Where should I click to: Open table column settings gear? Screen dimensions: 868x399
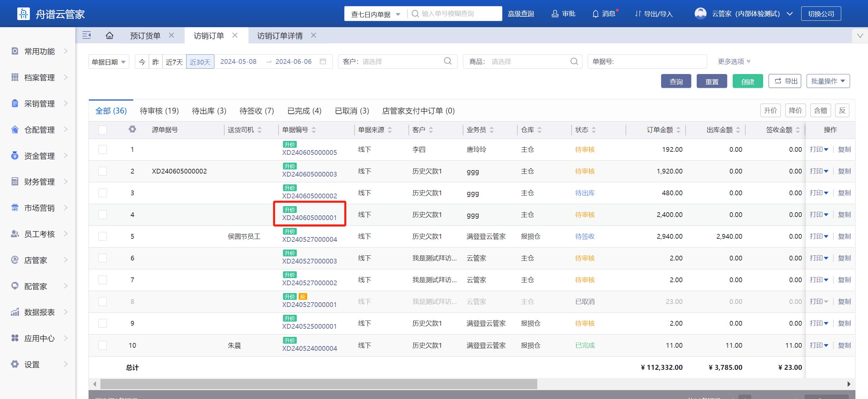tap(132, 129)
